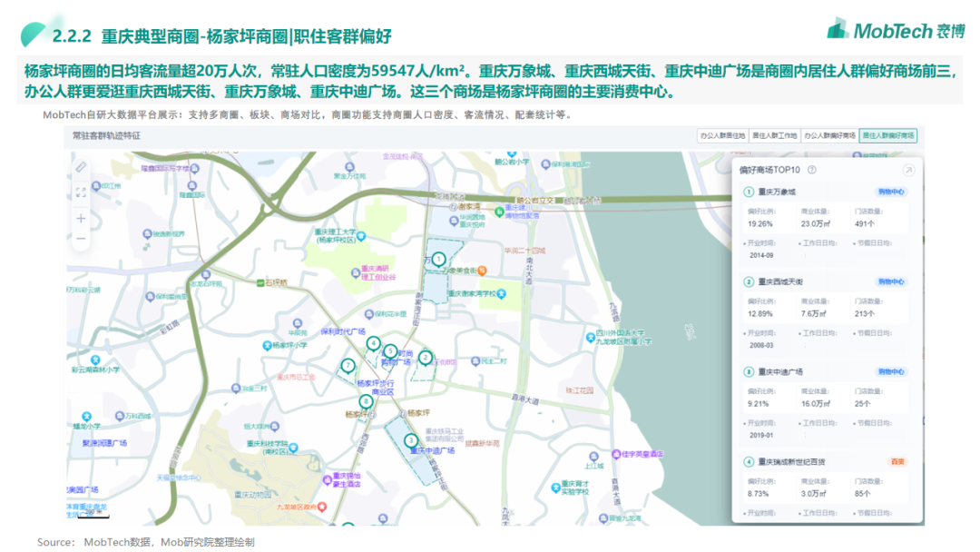Click the 重庆清研理工创业谷 pin
The width and height of the screenshot is (980, 552).
[x=356, y=272]
